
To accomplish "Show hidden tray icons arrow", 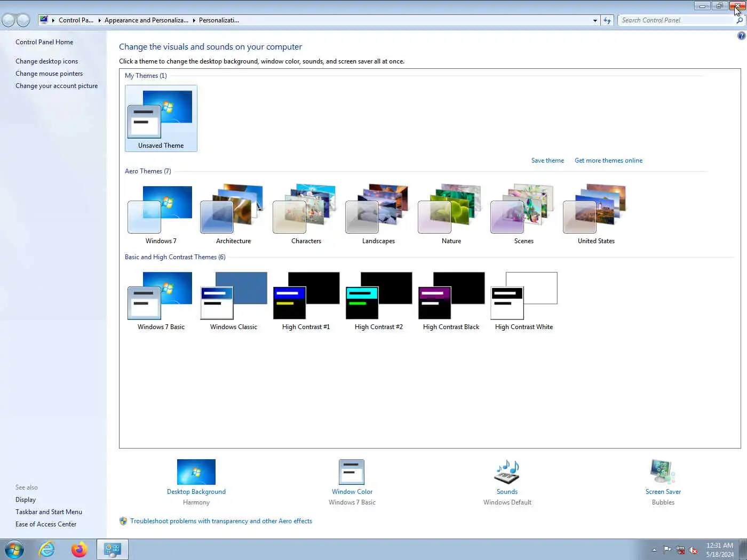I will (654, 550).
